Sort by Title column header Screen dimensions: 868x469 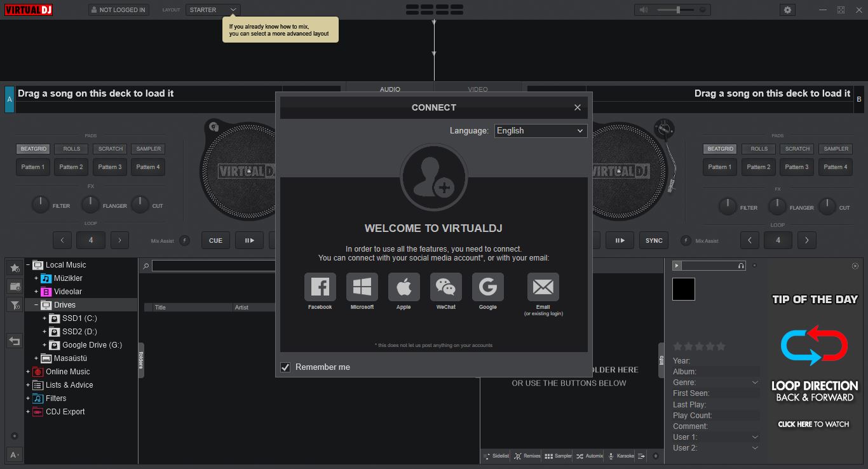(x=189, y=307)
